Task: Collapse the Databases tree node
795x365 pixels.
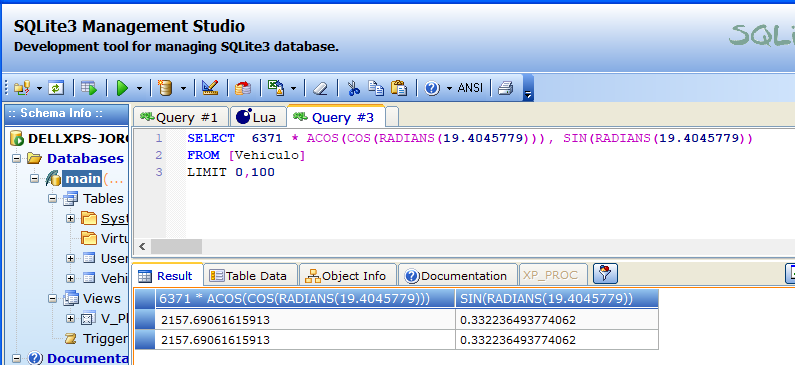Action: click(x=16, y=159)
